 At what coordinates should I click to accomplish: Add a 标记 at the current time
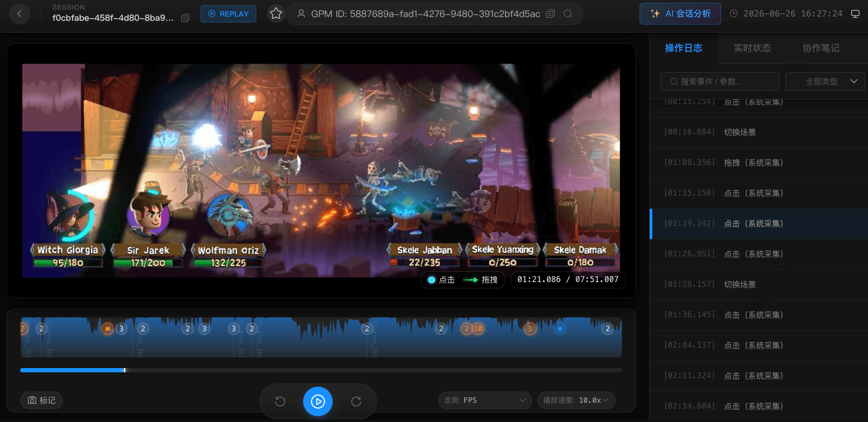coord(42,400)
